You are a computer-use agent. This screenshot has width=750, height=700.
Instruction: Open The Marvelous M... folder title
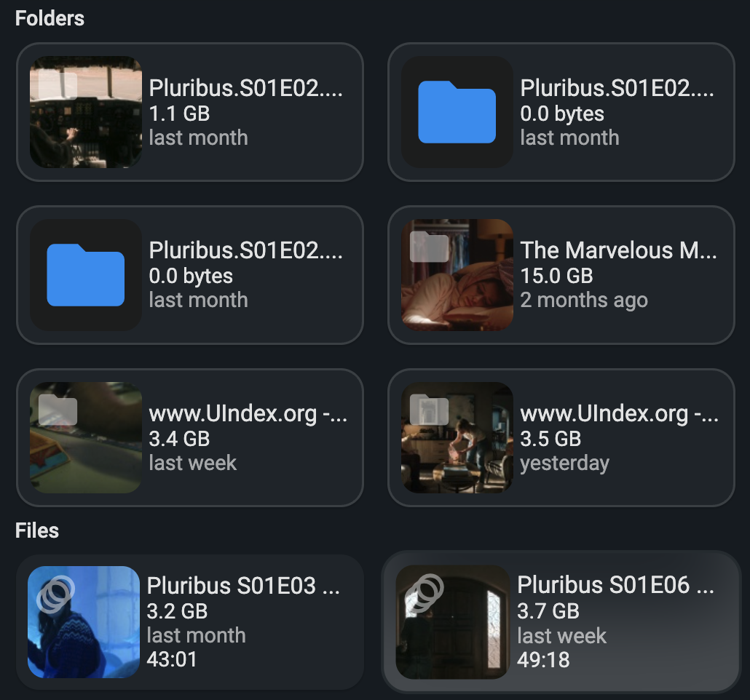tap(618, 250)
